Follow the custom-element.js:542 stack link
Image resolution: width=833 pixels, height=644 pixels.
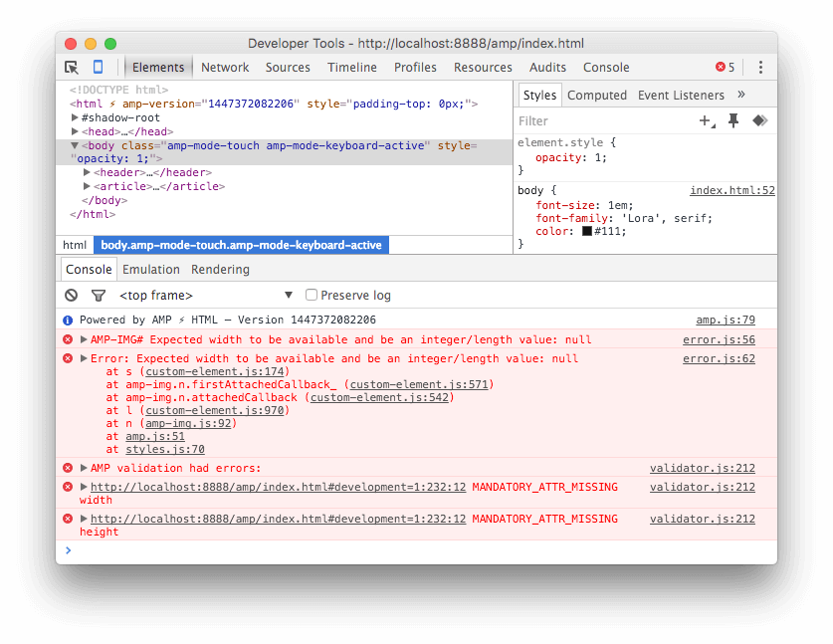coord(379,397)
